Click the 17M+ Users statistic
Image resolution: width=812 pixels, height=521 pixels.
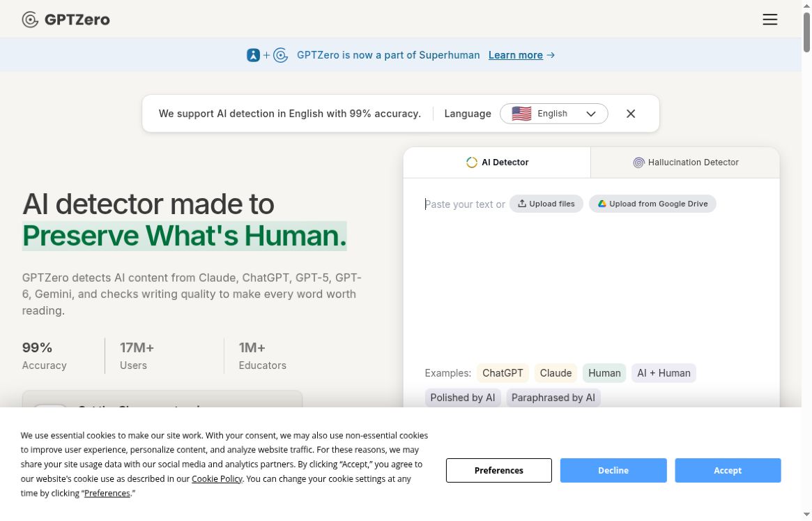pos(137,356)
